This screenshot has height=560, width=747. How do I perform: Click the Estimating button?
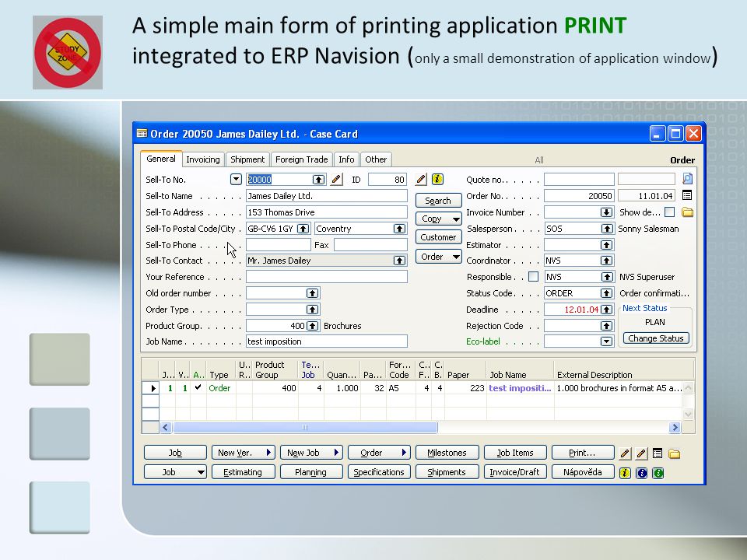point(243,472)
